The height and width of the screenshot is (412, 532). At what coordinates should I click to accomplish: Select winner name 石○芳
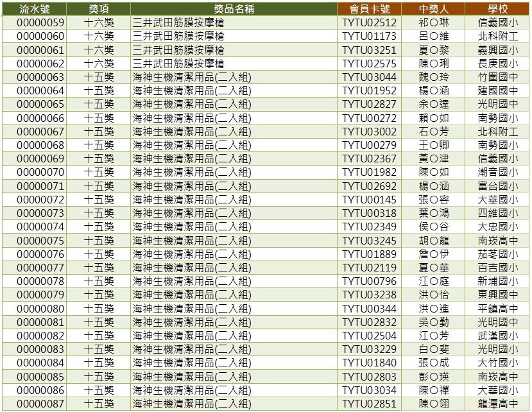[434, 132]
